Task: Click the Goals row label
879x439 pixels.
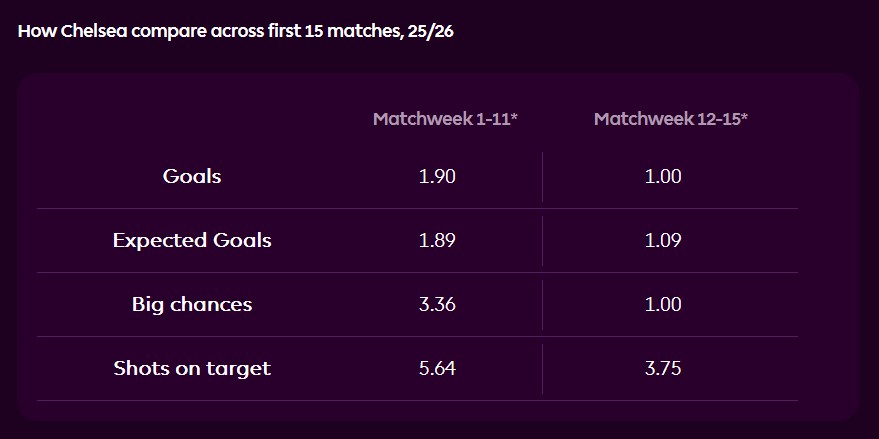Action: (192, 176)
